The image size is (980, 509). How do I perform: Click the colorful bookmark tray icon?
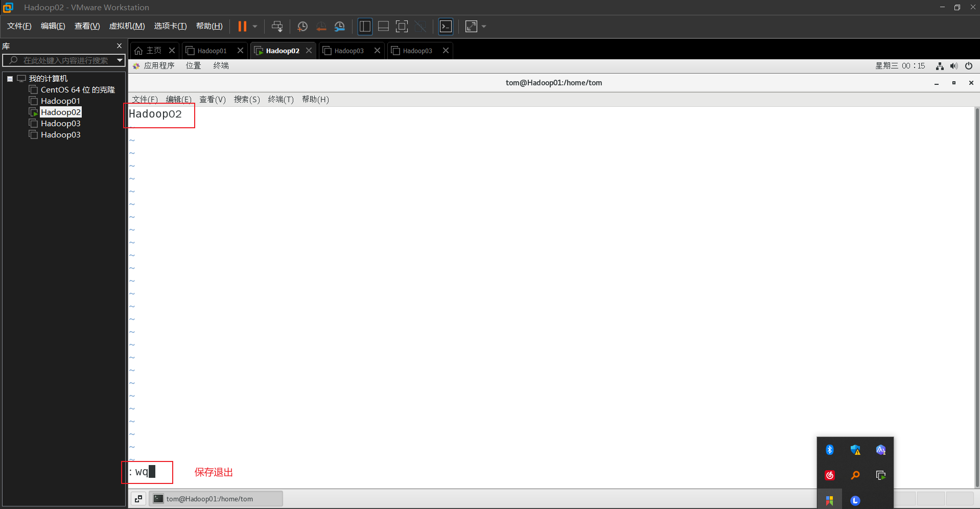click(x=830, y=500)
